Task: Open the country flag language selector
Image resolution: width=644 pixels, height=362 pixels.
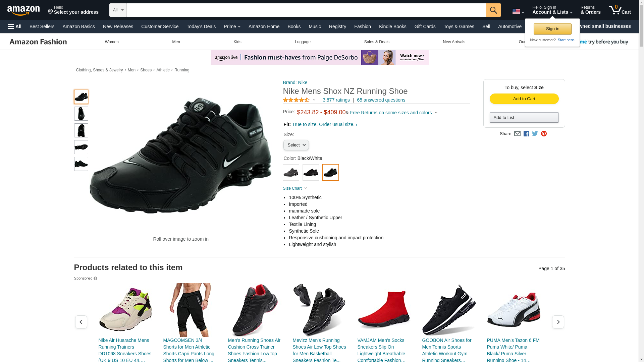Action: coord(518,11)
